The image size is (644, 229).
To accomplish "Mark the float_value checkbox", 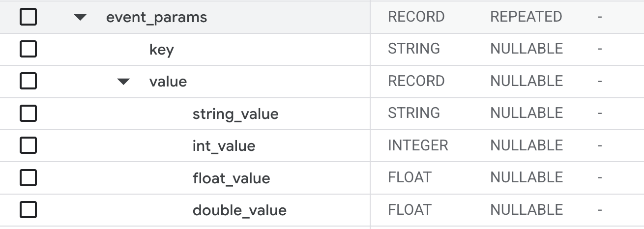I will click(28, 178).
